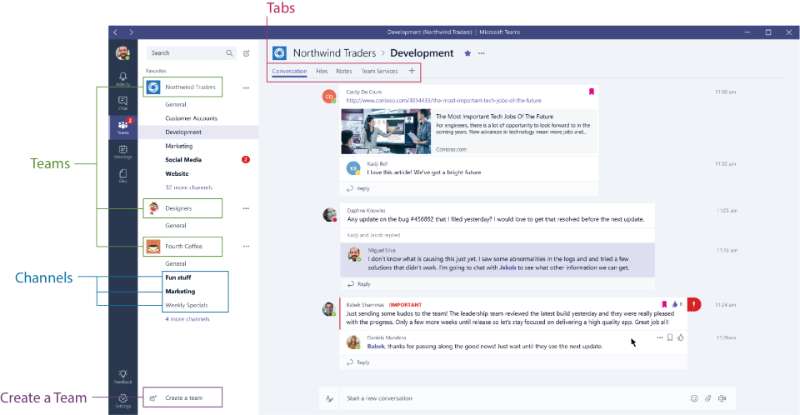
Task: Switch to the Notes tab
Action: pyautogui.click(x=344, y=71)
